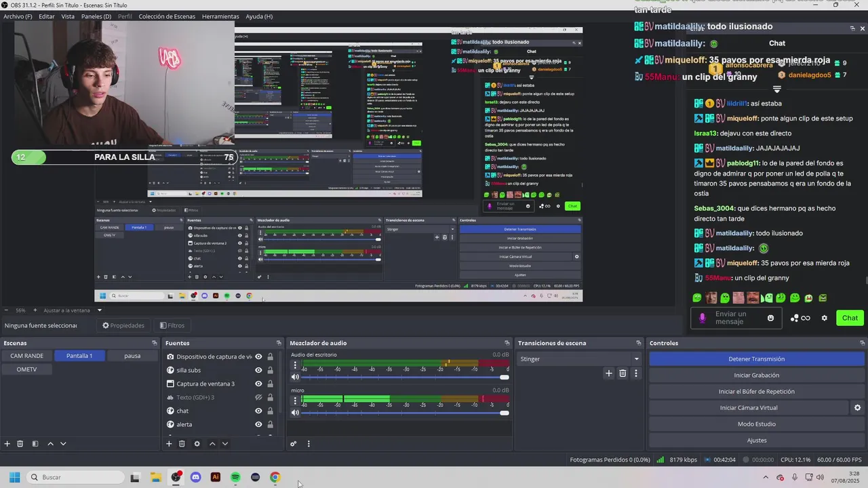The image size is (868, 488).
Task: Open Paneles menu
Action: pyautogui.click(x=96, y=16)
